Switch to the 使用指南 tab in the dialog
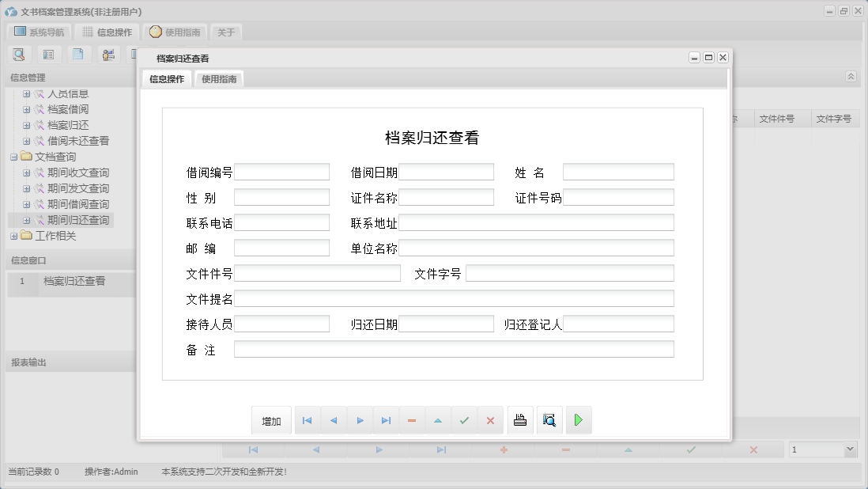The width and height of the screenshot is (868, 489). click(218, 78)
